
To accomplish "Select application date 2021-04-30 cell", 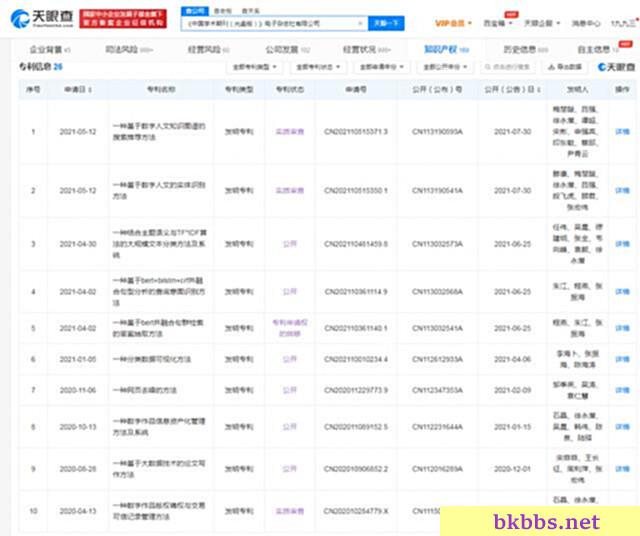I will pos(78,244).
